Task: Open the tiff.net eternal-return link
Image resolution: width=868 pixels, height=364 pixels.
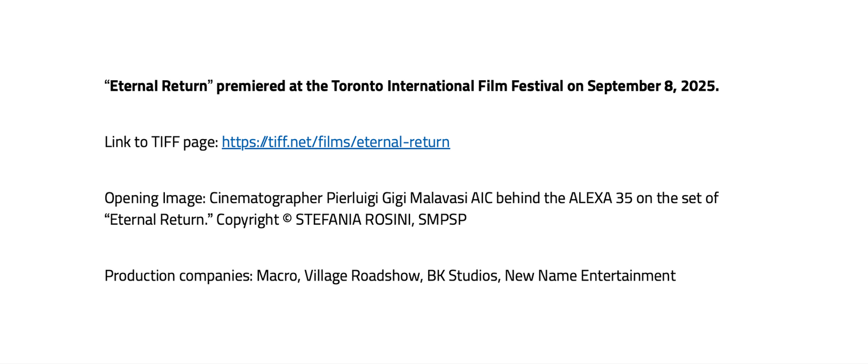Action: [336, 142]
